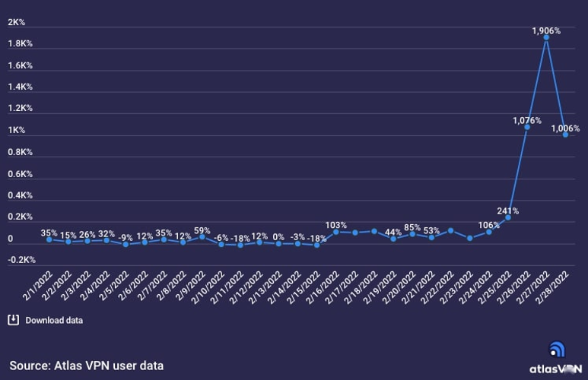Select the 1,076% data point marker

[527, 127]
